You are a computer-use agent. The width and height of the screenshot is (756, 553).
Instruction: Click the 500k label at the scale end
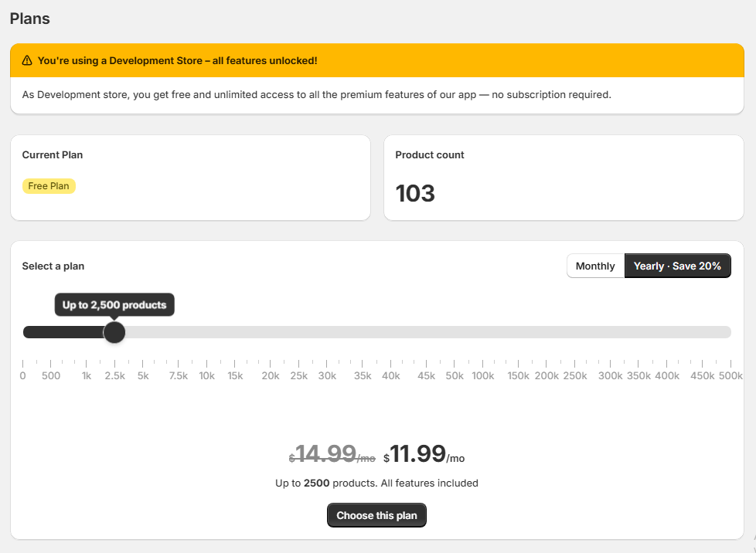730,376
